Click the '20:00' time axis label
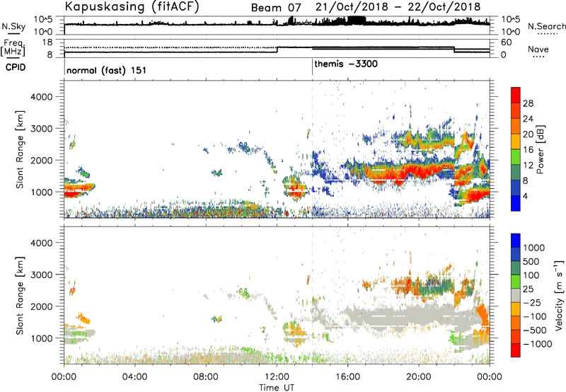566x392 pixels. coord(418,377)
